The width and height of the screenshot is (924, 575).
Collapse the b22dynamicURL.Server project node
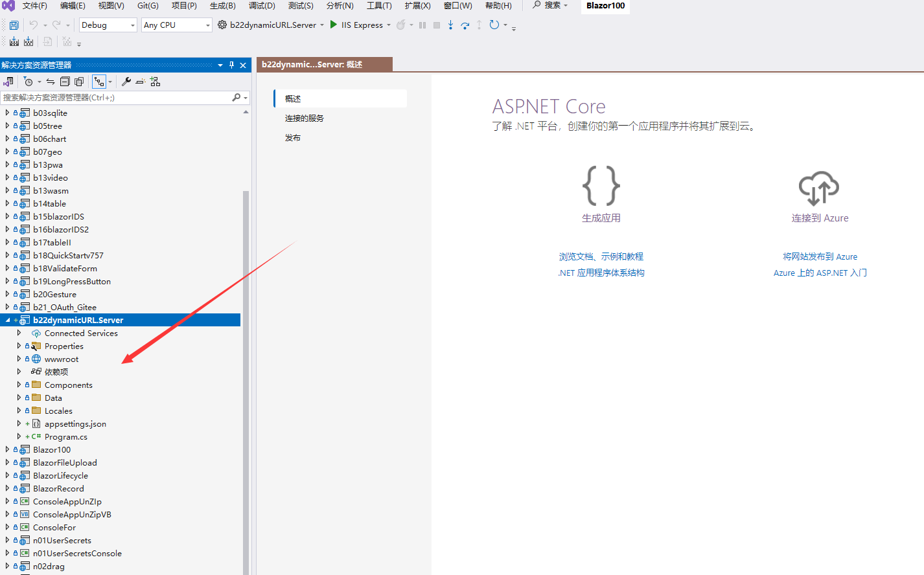[8, 320]
